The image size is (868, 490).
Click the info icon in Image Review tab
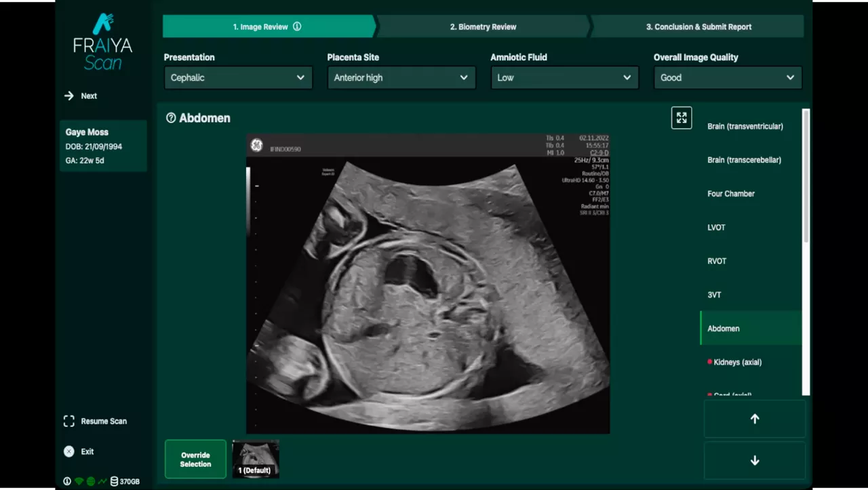[297, 26]
